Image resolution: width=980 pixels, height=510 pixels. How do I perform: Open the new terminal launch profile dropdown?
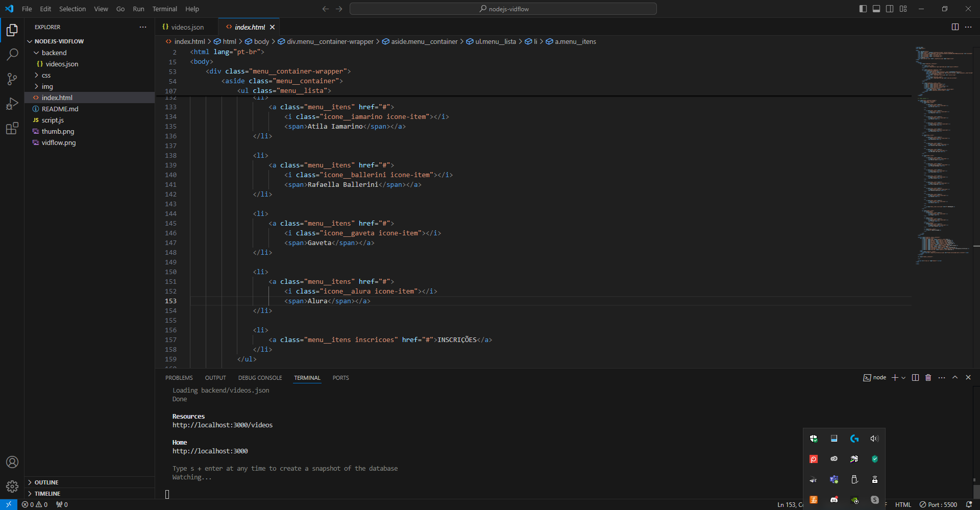tap(903, 378)
